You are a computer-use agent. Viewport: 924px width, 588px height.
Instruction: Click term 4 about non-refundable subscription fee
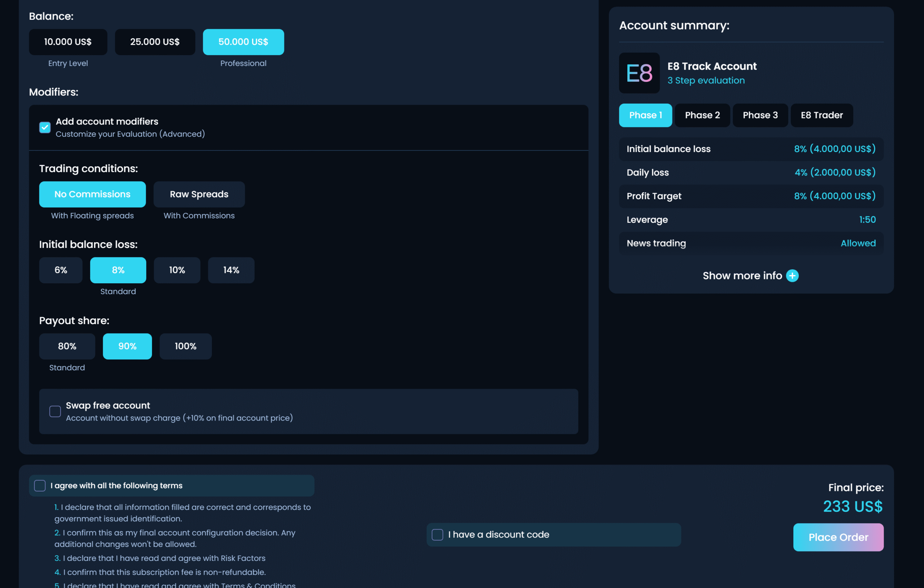tap(160, 572)
